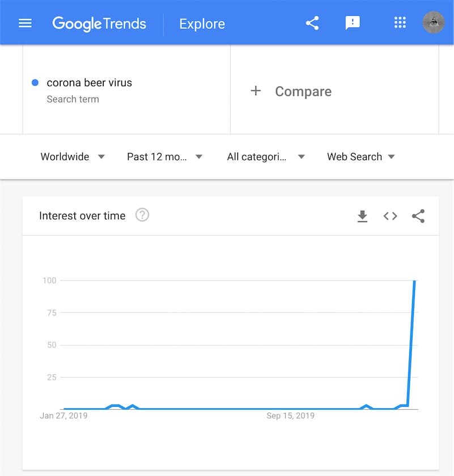This screenshot has height=476, width=454.
Task: Click the blue term color dot
Action: (35, 83)
